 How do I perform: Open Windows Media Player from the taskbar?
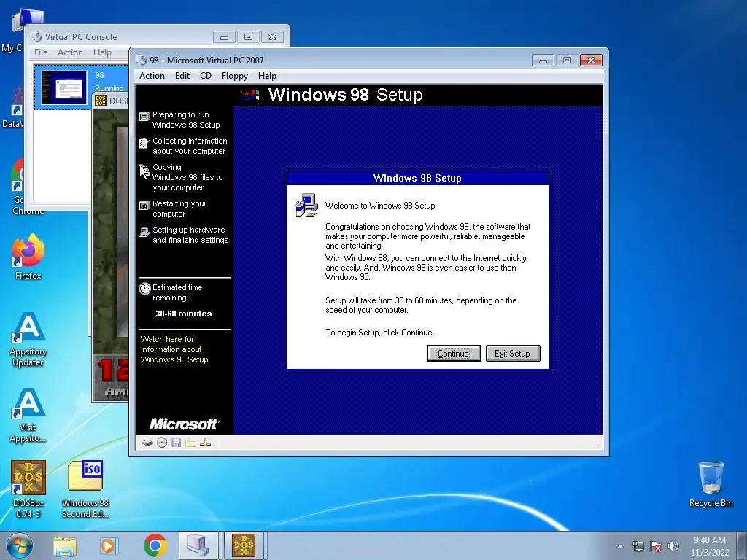click(x=109, y=545)
